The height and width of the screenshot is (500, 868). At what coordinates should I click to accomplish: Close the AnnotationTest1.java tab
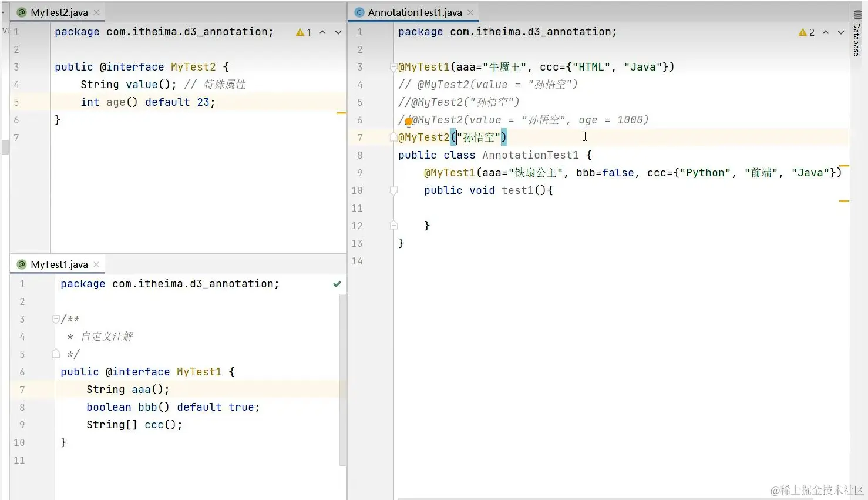point(470,12)
